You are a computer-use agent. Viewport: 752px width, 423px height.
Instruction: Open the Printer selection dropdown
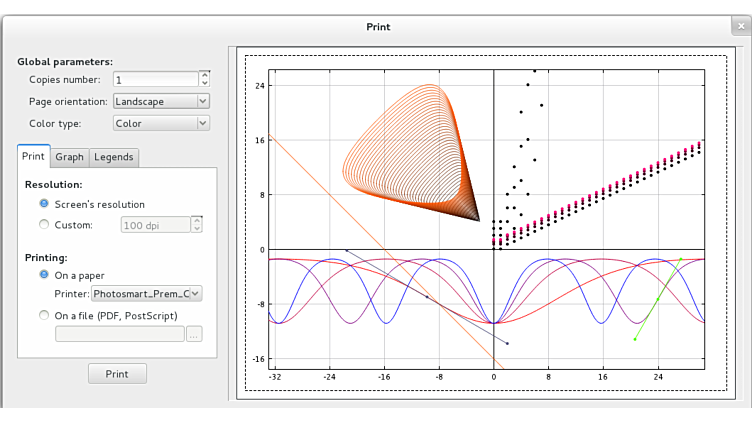(146, 294)
